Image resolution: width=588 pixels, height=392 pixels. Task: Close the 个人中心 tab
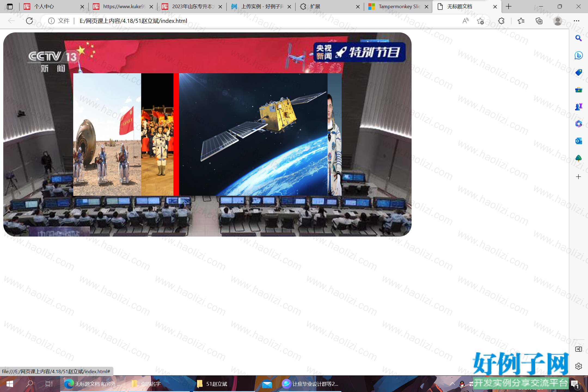click(x=82, y=7)
